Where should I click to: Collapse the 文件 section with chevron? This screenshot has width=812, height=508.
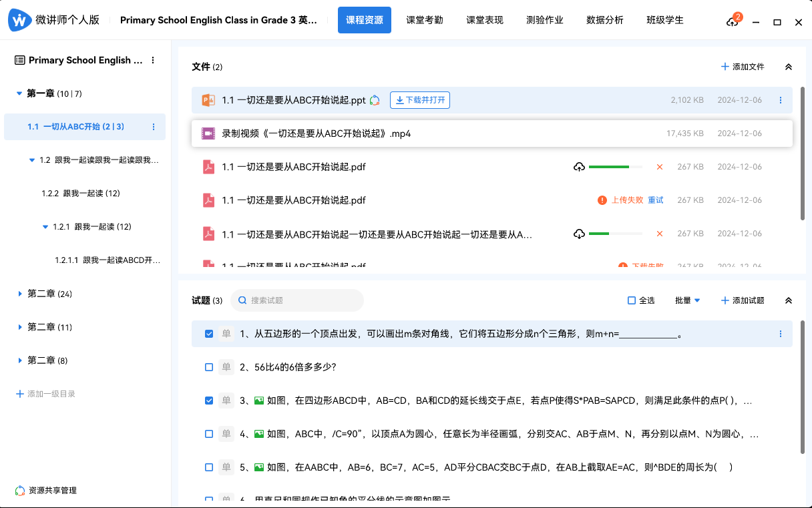(788, 67)
